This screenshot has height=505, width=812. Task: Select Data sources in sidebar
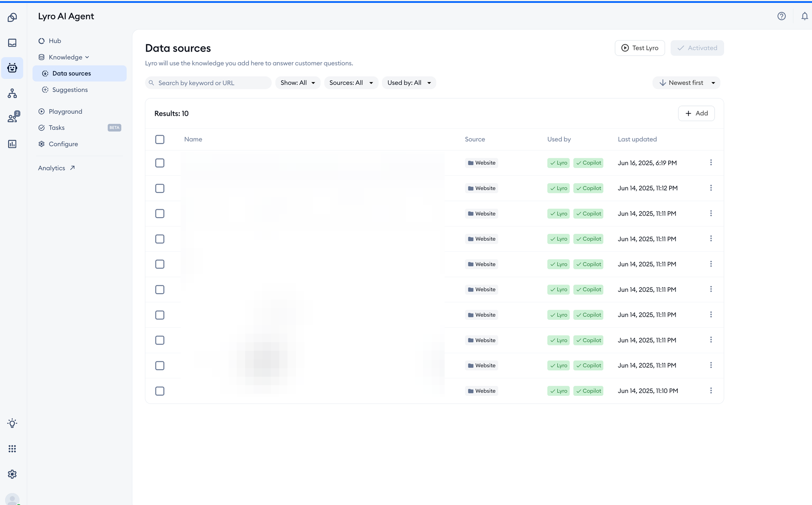80,73
